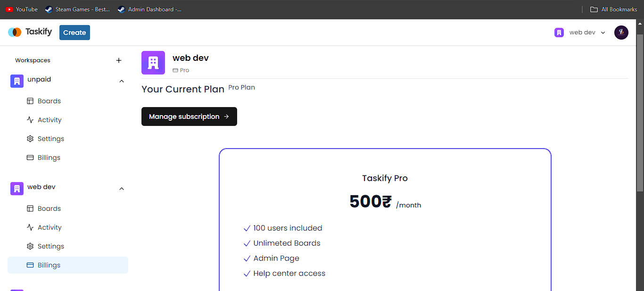Open Boards under unpaid workspace

[68, 101]
